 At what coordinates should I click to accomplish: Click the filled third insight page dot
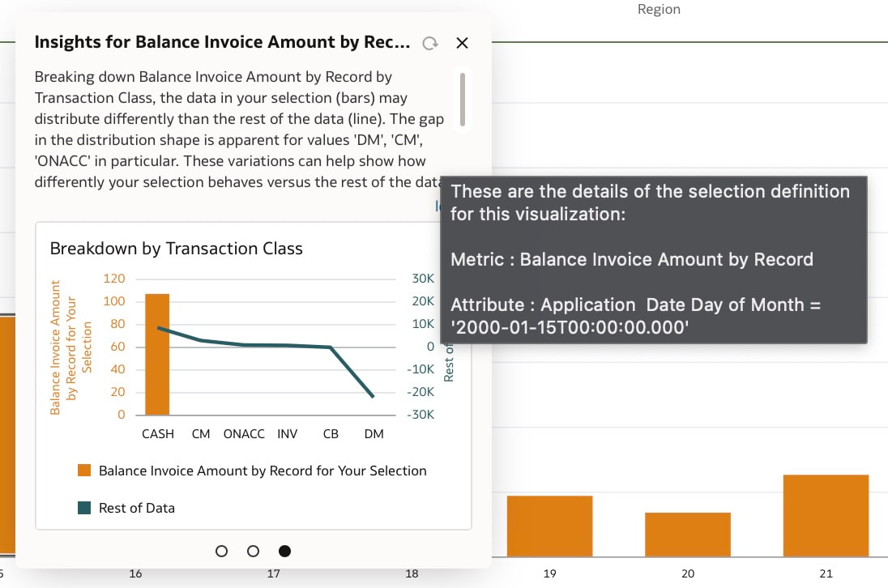tap(285, 552)
